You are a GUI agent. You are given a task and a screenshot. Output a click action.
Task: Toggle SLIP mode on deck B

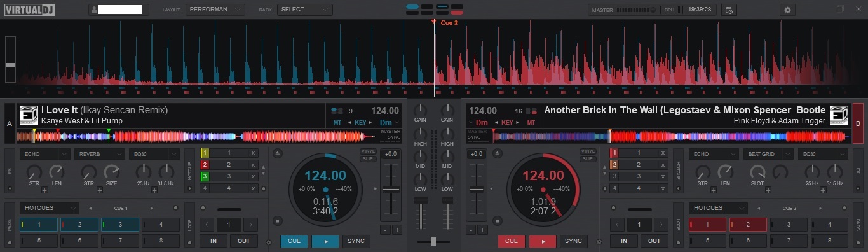[588, 158]
